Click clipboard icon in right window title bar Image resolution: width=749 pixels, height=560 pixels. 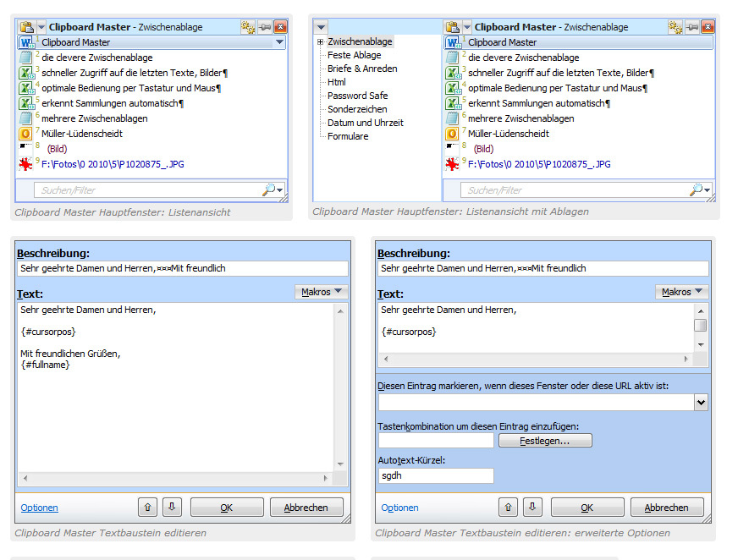(x=453, y=27)
